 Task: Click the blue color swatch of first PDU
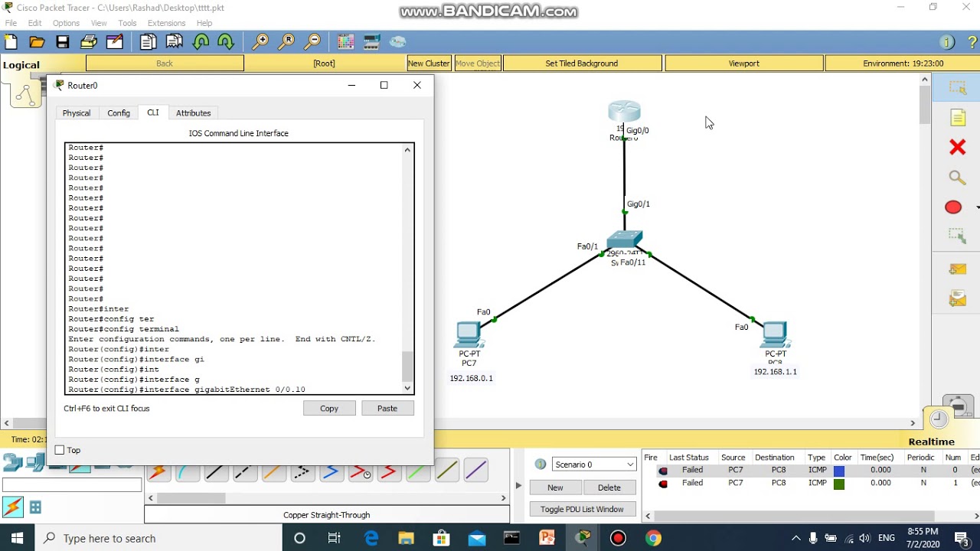pos(839,471)
